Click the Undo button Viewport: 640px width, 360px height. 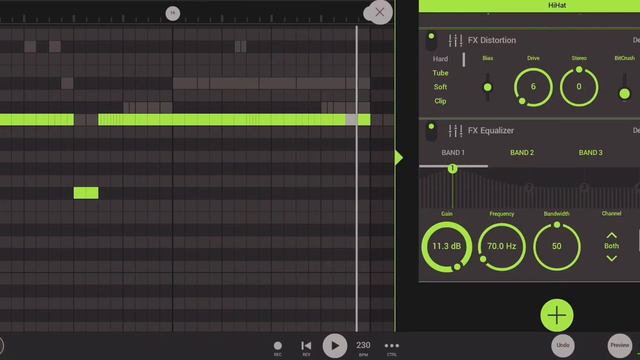[563, 345]
